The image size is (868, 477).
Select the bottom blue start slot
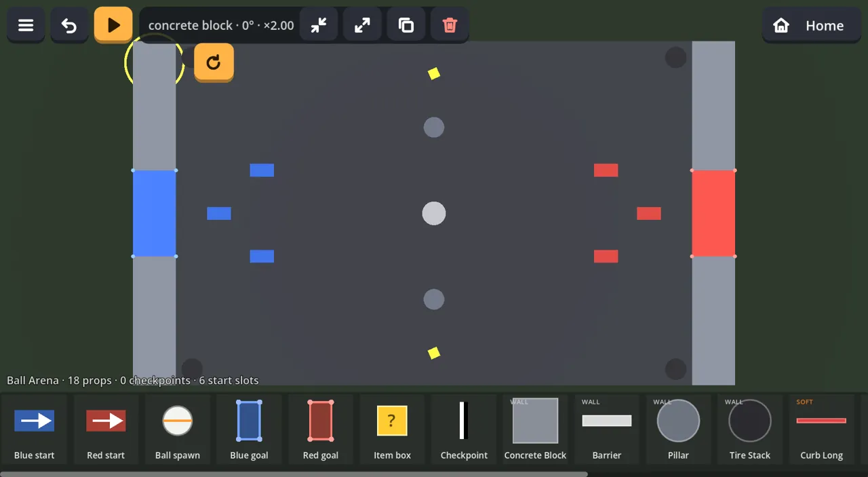[262, 256]
